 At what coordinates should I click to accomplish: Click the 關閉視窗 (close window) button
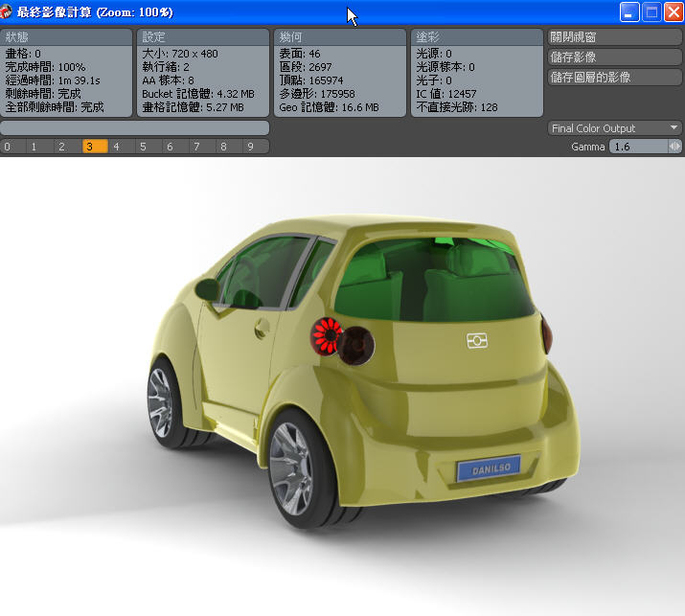click(x=614, y=37)
